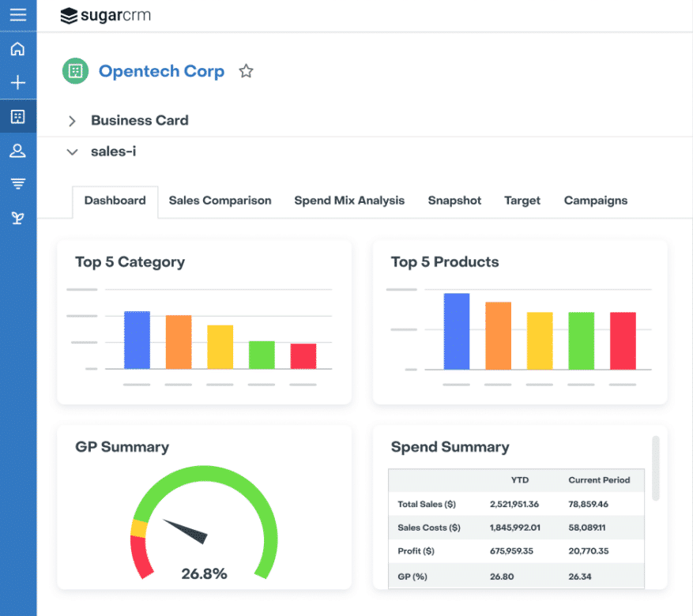Click current period costs 58,089.11

coord(587,528)
